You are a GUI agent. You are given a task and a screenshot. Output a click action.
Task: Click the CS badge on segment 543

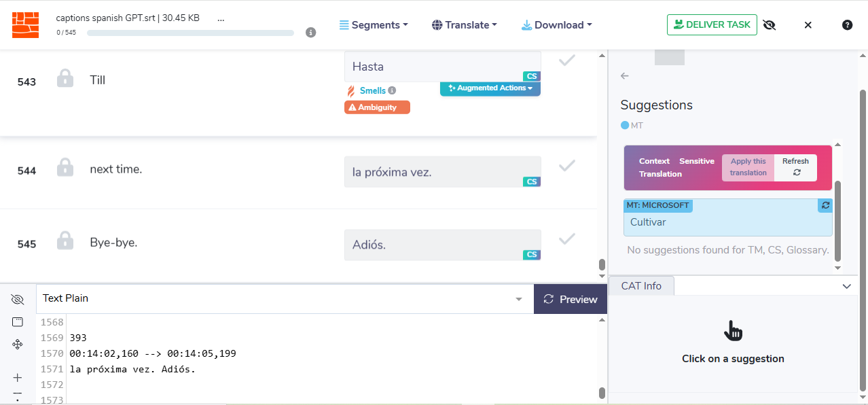point(532,76)
